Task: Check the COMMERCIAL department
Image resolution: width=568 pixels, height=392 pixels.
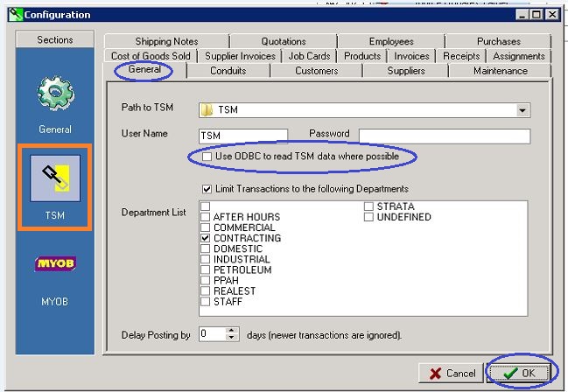Action: pos(206,227)
